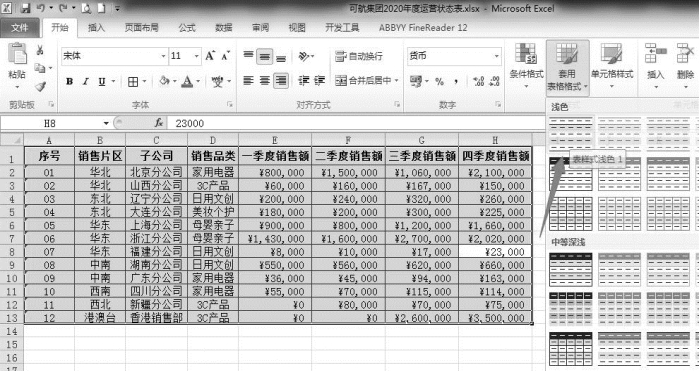The height and width of the screenshot is (371, 699).
Task: Open the font size 11 dropdown
Action: (x=197, y=56)
